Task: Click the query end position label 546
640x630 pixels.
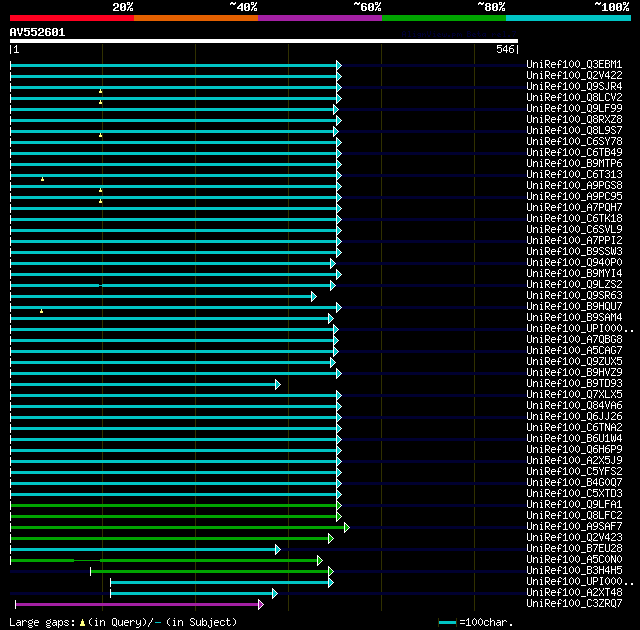Action: (x=505, y=49)
